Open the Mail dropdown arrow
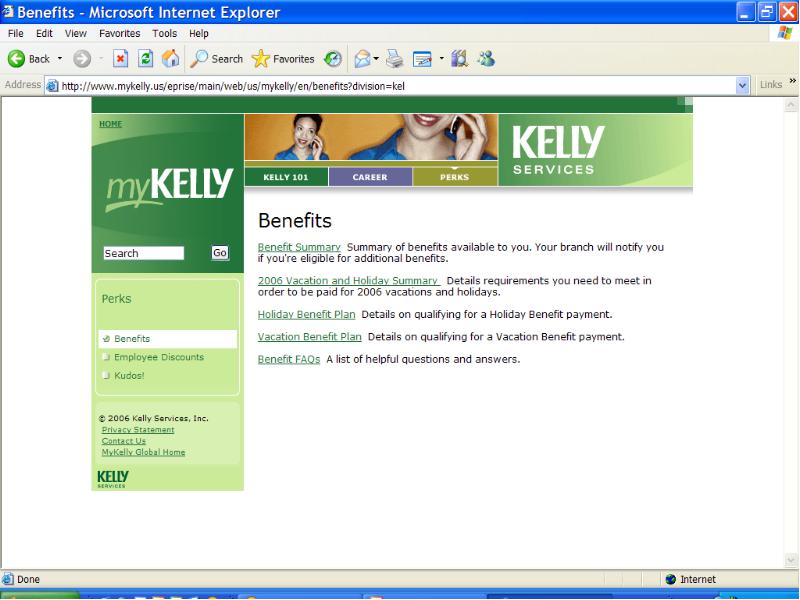 pos(377,59)
